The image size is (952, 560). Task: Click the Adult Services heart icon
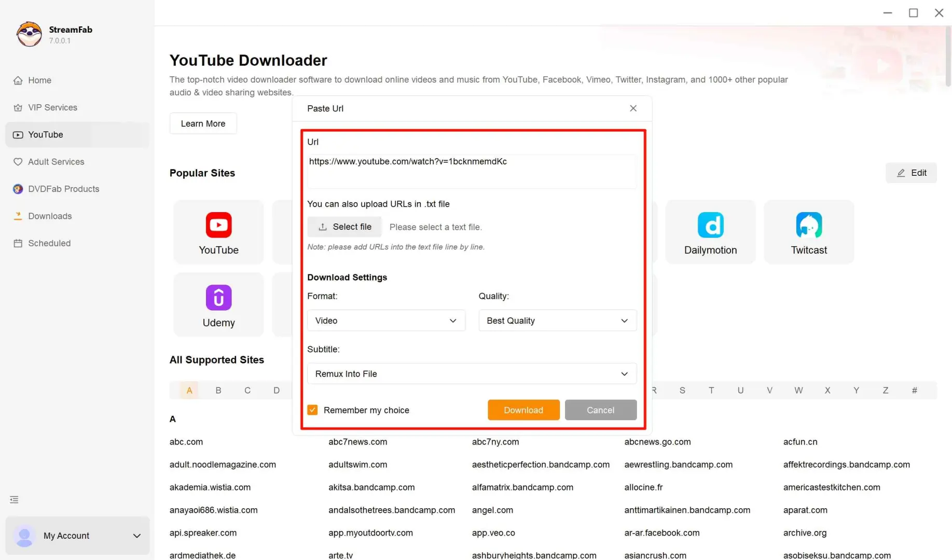18,162
